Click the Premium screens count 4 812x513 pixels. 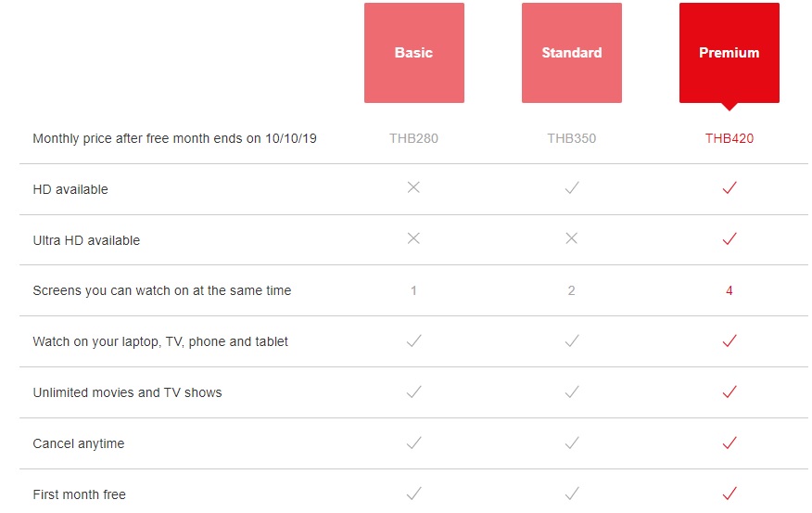click(x=730, y=290)
